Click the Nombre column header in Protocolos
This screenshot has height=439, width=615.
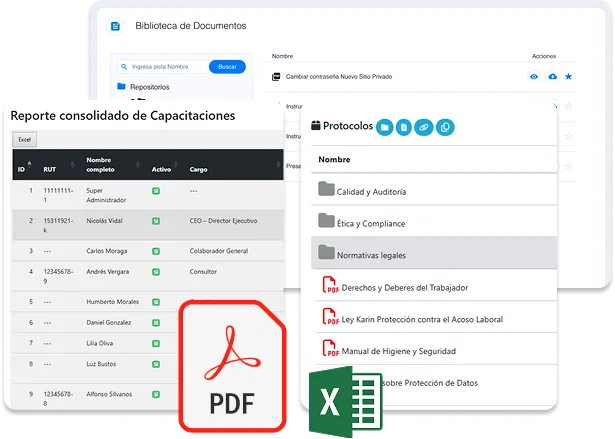(334, 160)
